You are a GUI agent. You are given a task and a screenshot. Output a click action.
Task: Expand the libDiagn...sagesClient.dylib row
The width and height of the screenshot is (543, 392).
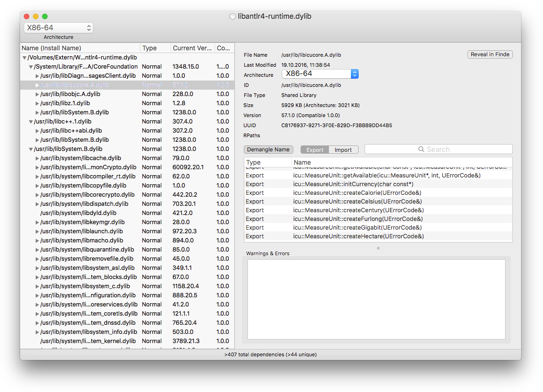pyautogui.click(x=37, y=76)
